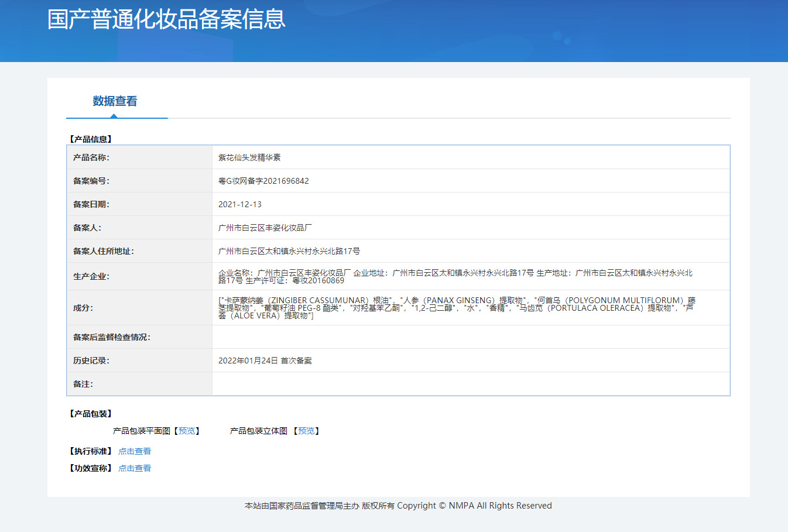
Task: Open the 数据查看 tab
Action: pos(115,101)
